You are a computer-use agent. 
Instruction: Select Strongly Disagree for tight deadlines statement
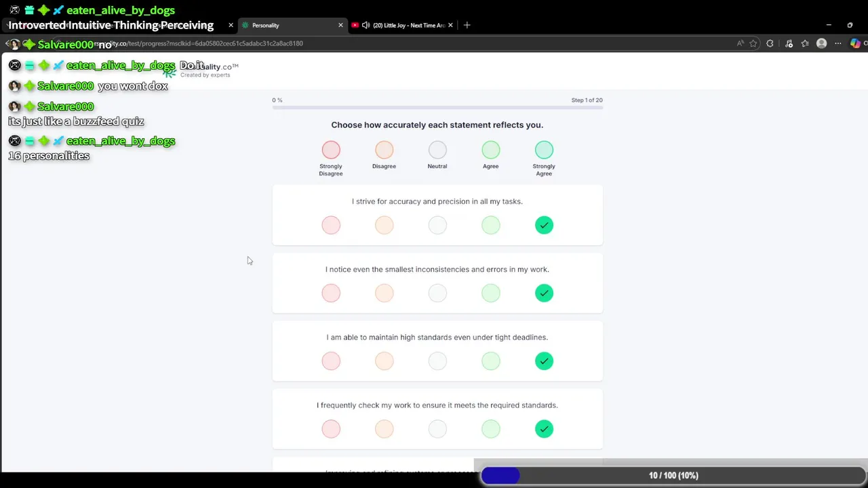331,361
